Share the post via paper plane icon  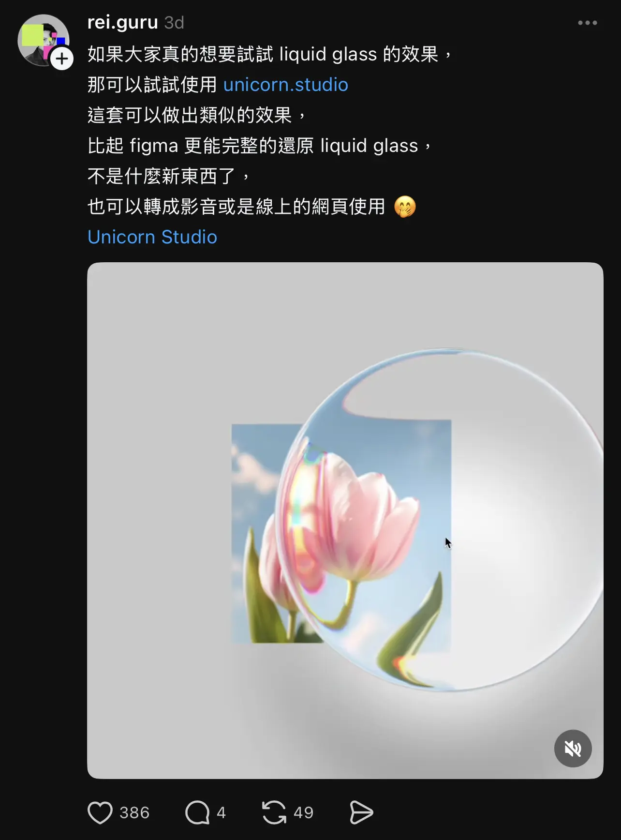point(361,812)
